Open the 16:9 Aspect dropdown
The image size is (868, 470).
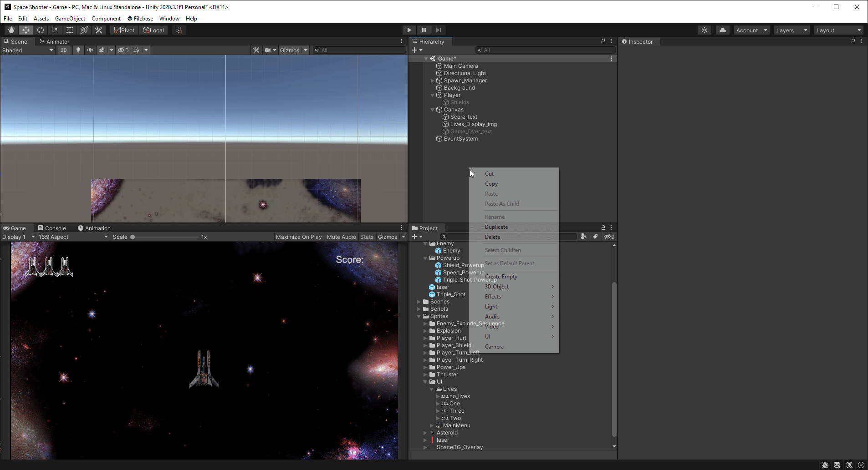[x=73, y=237]
